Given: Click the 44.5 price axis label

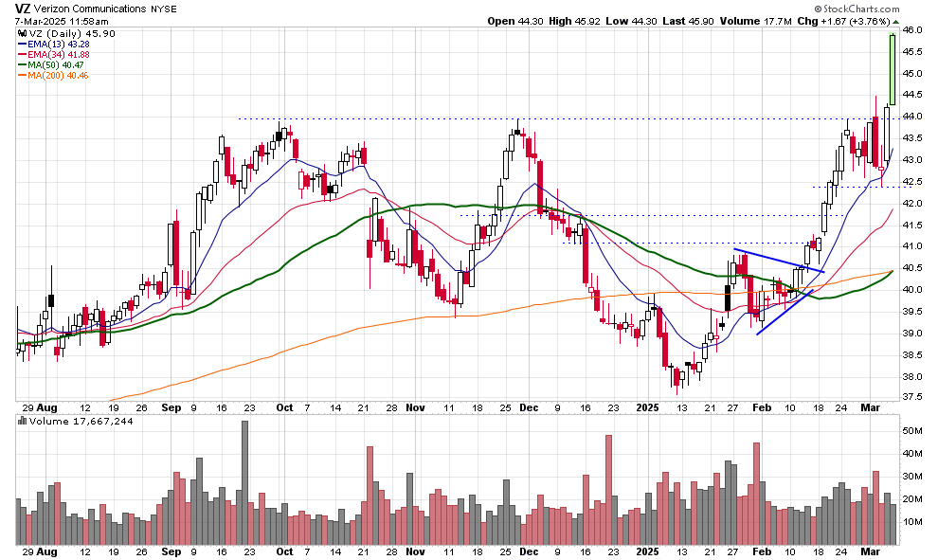Looking at the screenshot, I should [x=912, y=95].
